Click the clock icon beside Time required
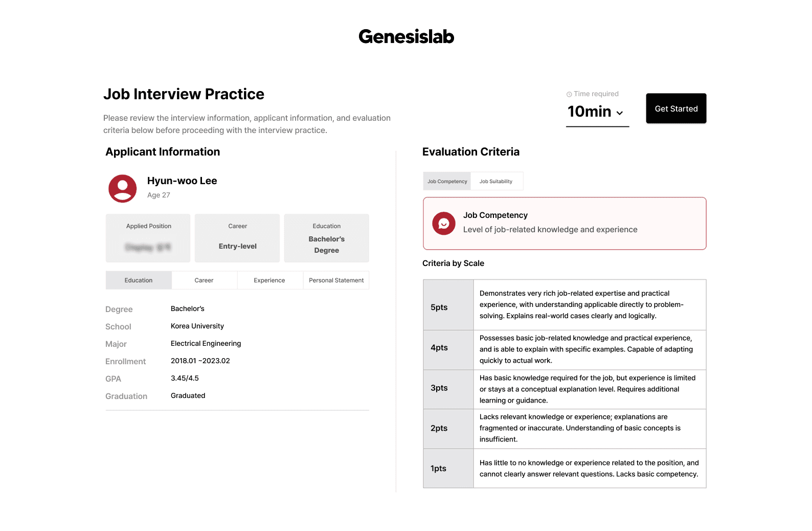812x531 pixels. 569,94
